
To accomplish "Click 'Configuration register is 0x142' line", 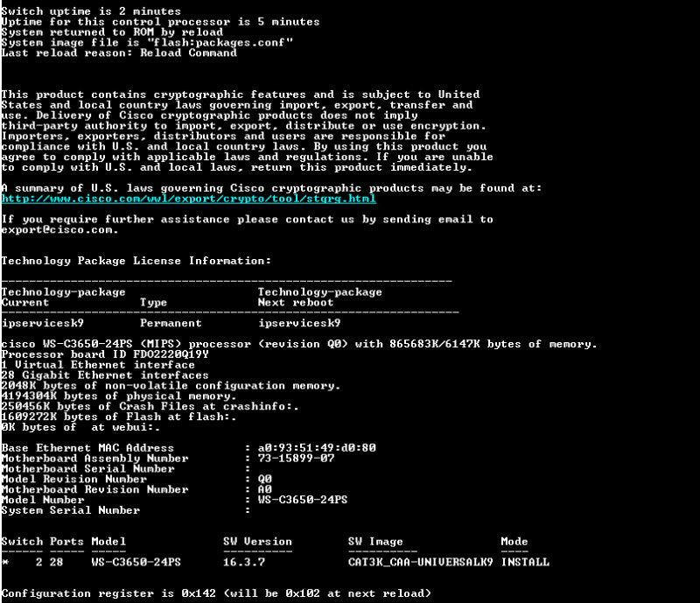I will click(x=216, y=593).
